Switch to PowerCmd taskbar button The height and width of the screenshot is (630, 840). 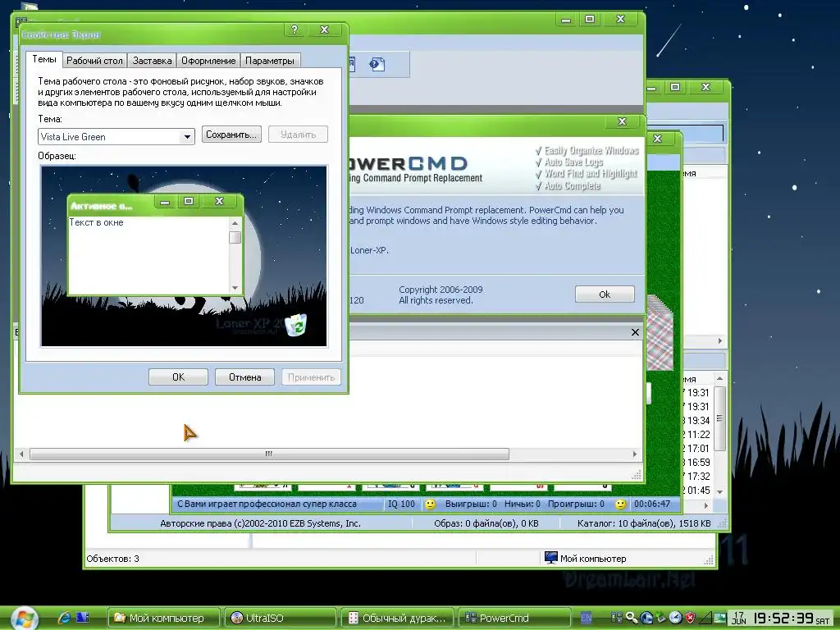coord(514,618)
